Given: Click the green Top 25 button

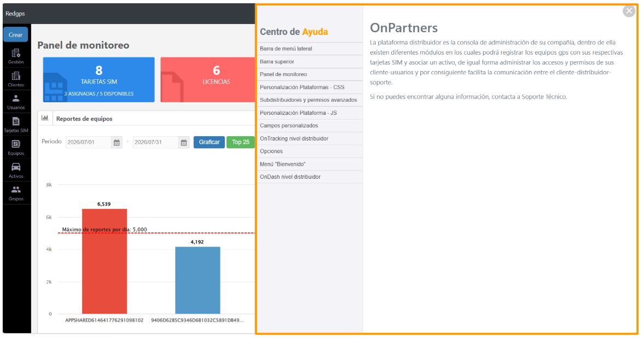Looking at the screenshot, I should coord(241,142).
